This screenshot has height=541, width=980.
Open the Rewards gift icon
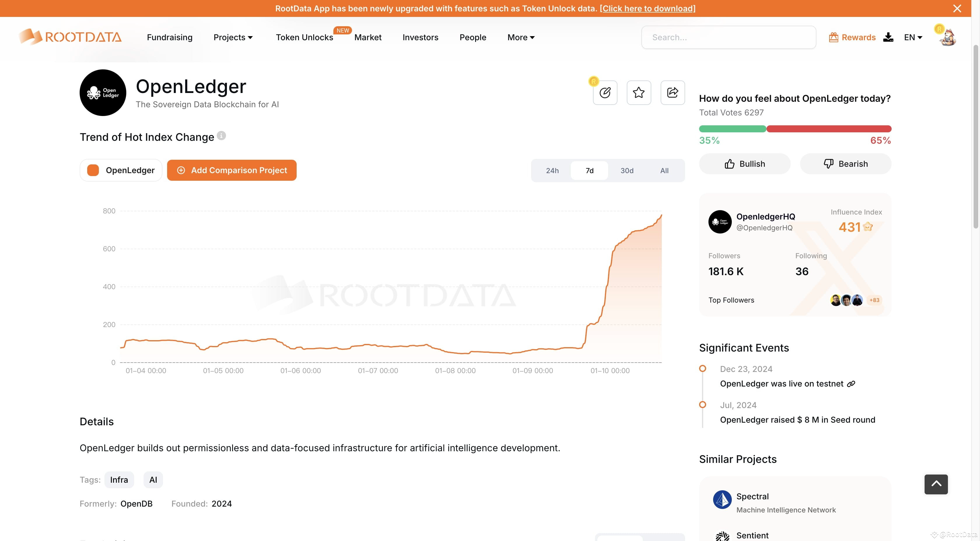click(834, 37)
